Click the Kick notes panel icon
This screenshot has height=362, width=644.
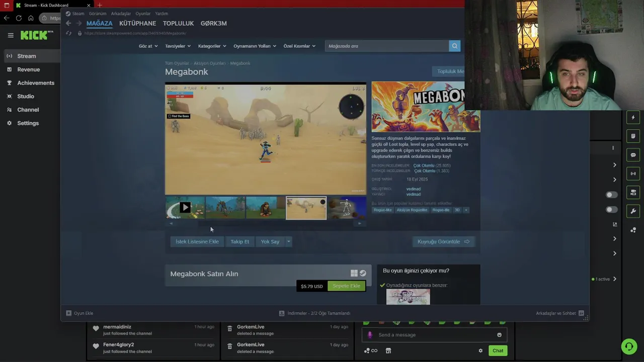click(x=633, y=136)
